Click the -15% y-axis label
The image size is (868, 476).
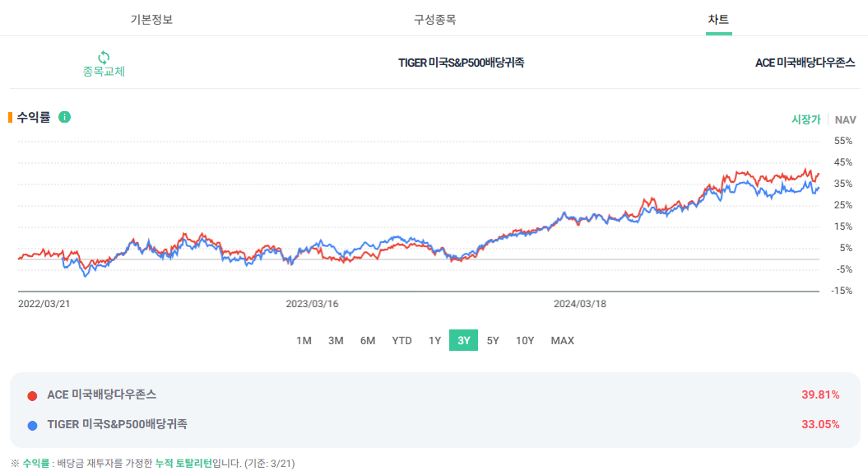(842, 291)
